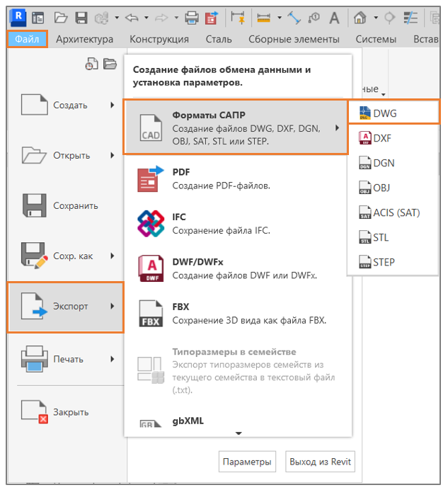The image size is (448, 490).
Task: Click the Выход из Revit button
Action: (320, 462)
